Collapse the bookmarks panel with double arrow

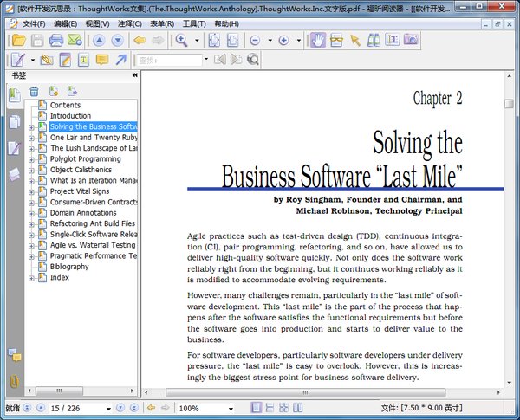pyautogui.click(x=134, y=75)
